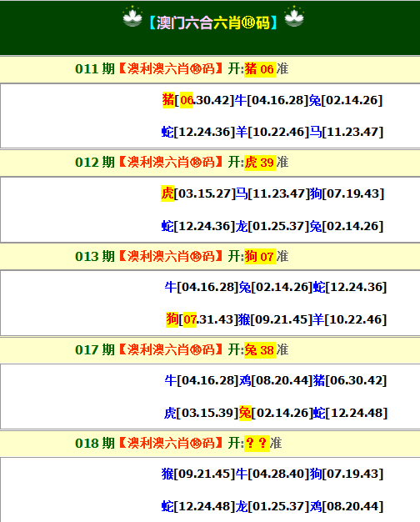Click 牛[04.16.28] in period 011

point(272,100)
